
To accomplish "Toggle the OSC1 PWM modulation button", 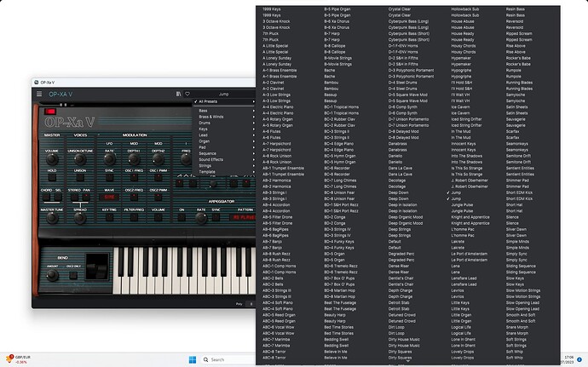I will 159,177.
